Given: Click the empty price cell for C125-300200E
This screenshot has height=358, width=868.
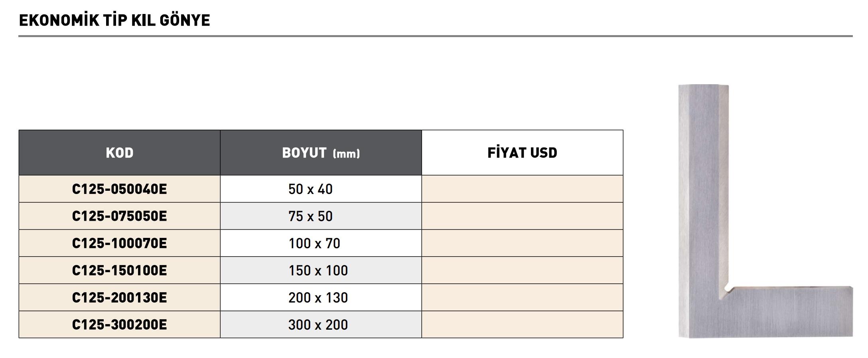Looking at the screenshot, I should click(523, 324).
